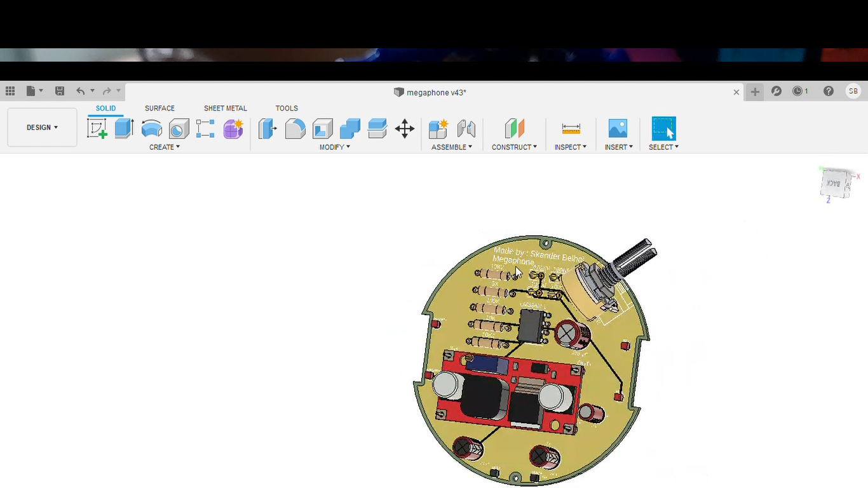Viewport: 868px width, 488px height.
Task: Open the DESIGN workspace selector
Action: 41,127
